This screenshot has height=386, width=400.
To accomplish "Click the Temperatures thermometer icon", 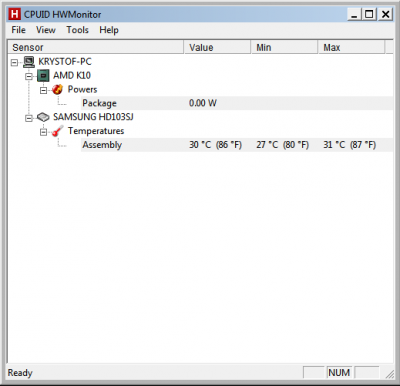I will coord(58,131).
